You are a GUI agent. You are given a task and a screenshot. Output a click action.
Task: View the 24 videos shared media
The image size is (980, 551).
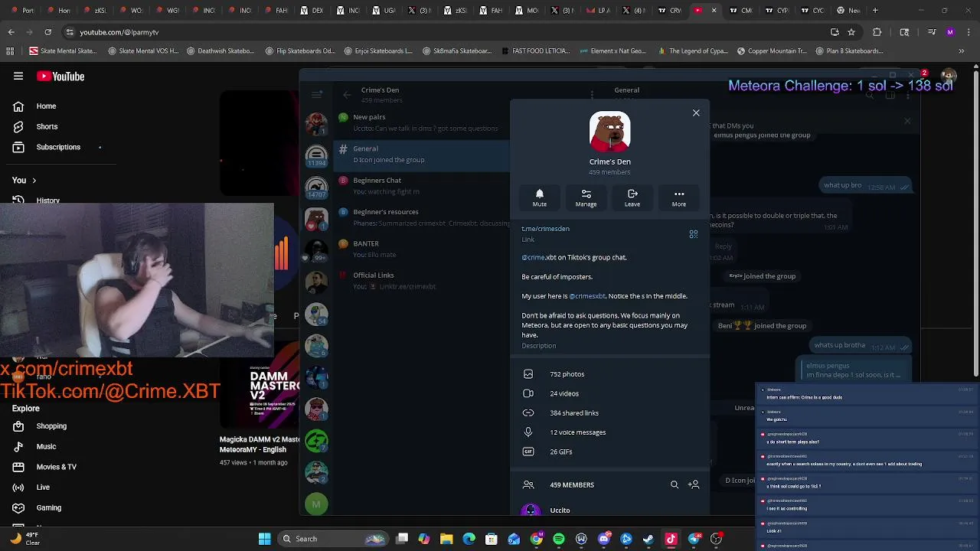pos(610,393)
